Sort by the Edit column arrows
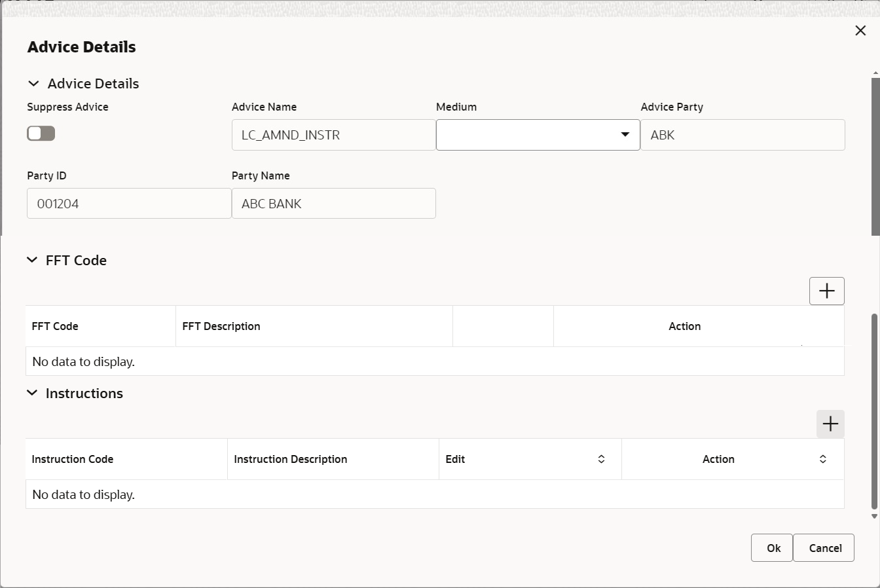 coord(601,459)
